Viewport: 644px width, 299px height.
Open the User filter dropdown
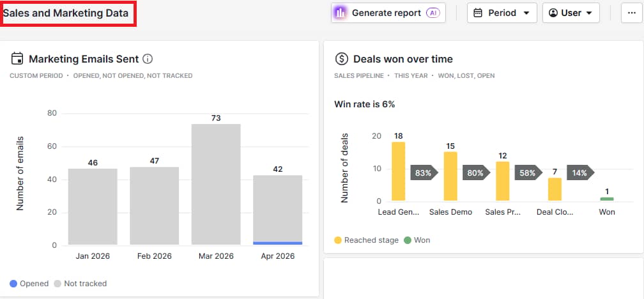pyautogui.click(x=571, y=13)
